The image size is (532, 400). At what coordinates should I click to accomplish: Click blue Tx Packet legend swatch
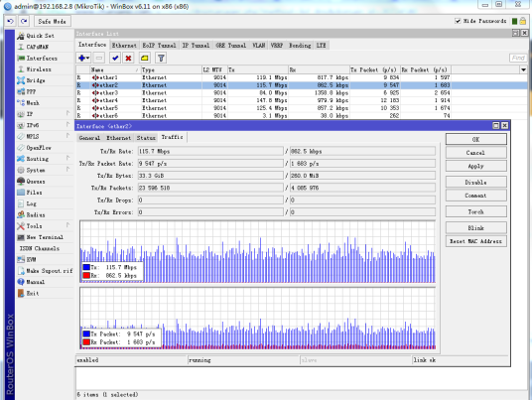coord(86,333)
